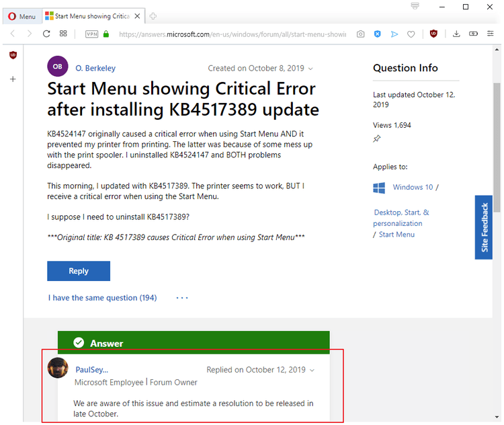Click the Question Info heading
This screenshot has height=425, width=504.
click(405, 68)
